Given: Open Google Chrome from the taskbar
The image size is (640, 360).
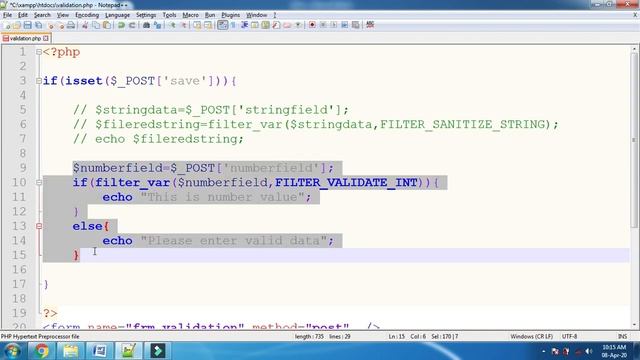Looking at the screenshot, I should (x=41, y=351).
